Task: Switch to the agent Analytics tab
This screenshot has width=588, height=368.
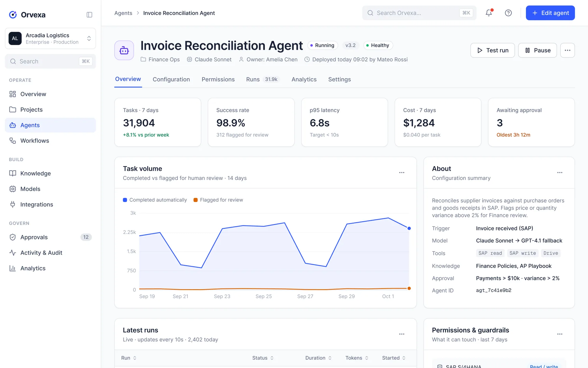Action: point(304,79)
